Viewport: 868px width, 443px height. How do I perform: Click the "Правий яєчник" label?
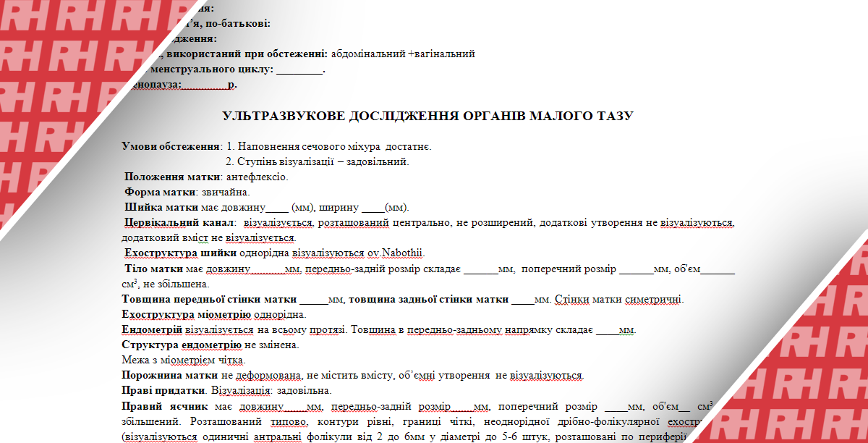pos(165,406)
